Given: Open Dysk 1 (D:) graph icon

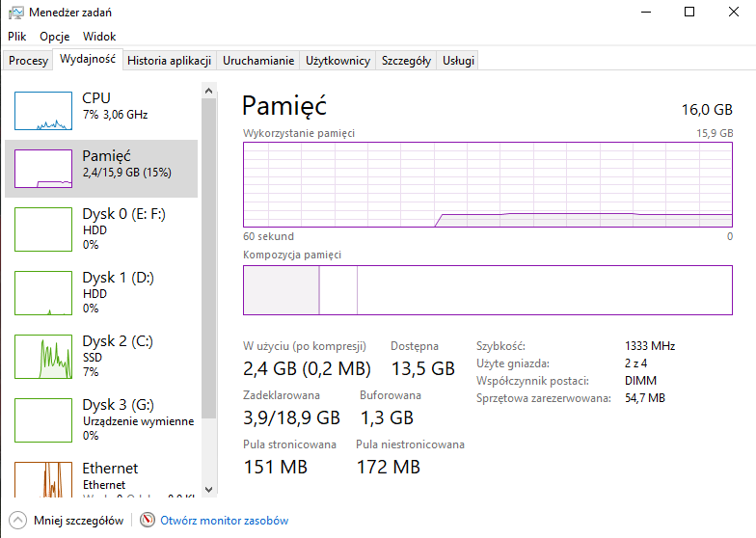Looking at the screenshot, I should (x=43, y=293).
